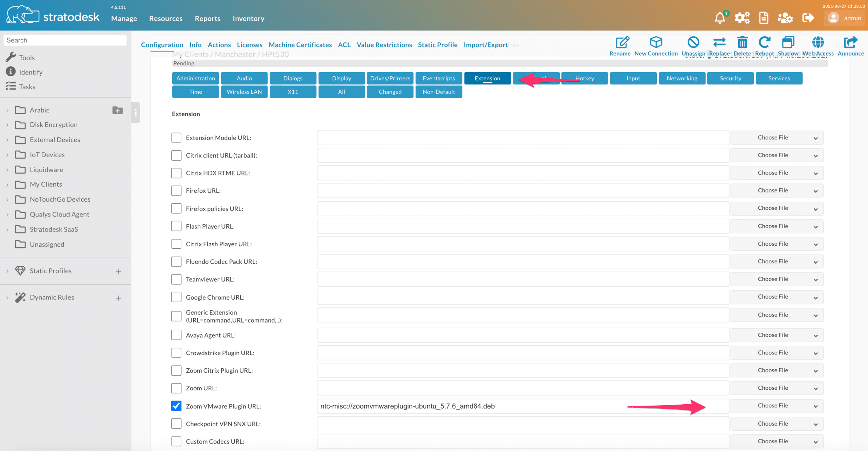Click the Announce icon
Screen dimensions: 868x451
[850, 42]
